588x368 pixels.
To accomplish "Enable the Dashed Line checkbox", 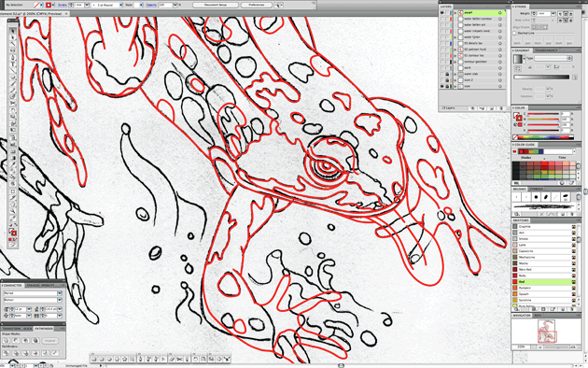I will click(x=515, y=33).
